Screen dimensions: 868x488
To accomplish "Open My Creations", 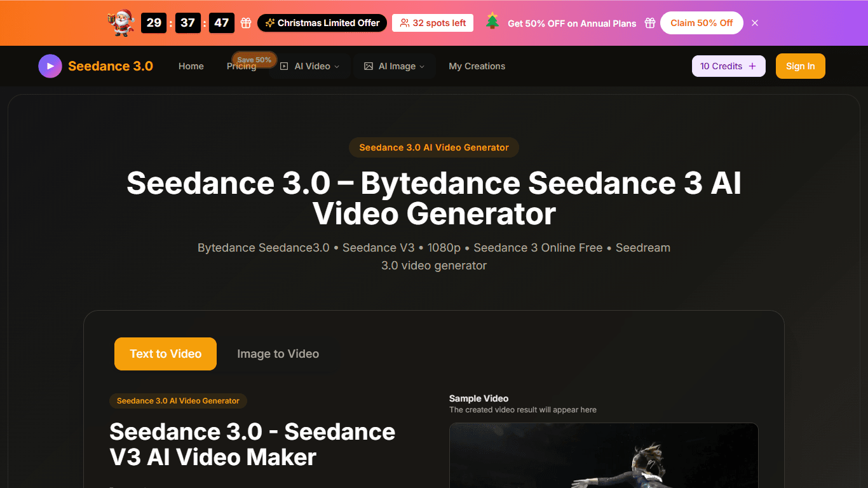I will (x=477, y=66).
